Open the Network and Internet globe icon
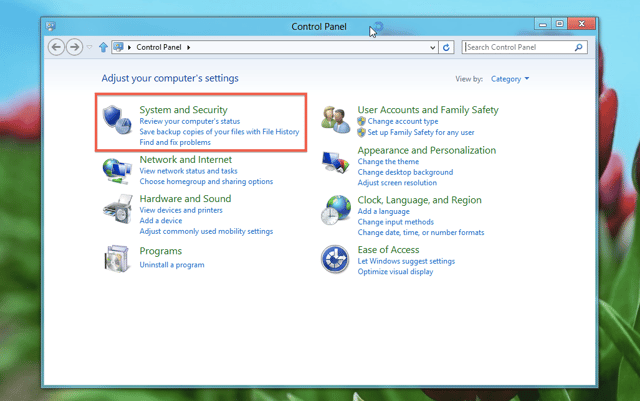The height and width of the screenshot is (401, 640). pos(117,171)
